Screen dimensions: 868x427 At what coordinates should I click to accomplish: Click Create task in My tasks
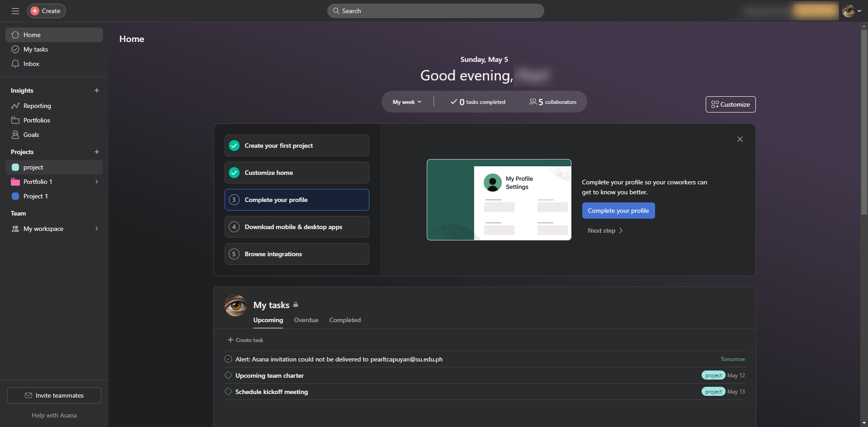tap(245, 340)
